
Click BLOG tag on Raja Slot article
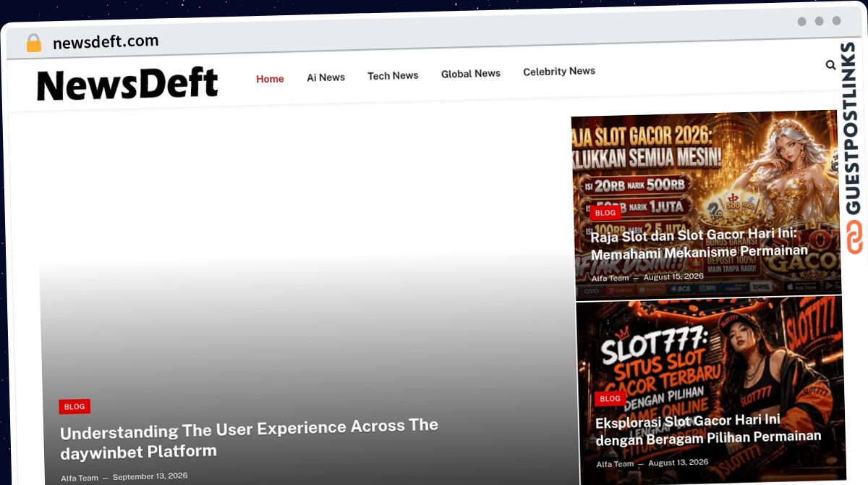point(605,213)
